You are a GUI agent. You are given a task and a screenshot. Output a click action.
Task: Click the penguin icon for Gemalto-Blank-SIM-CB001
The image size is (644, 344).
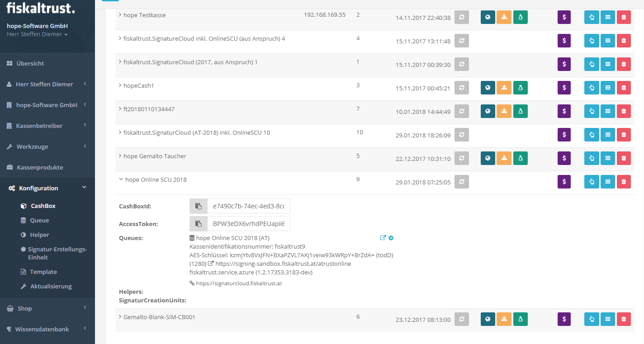(521, 319)
